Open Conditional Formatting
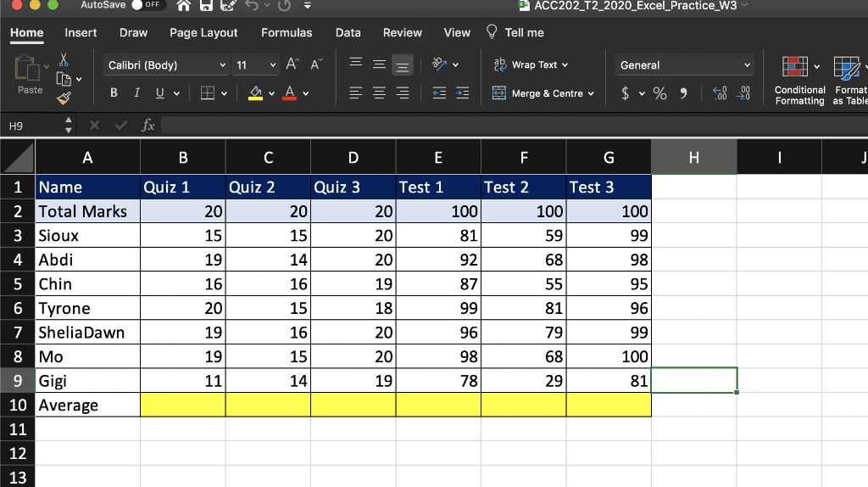868x487 pixels. tap(800, 81)
